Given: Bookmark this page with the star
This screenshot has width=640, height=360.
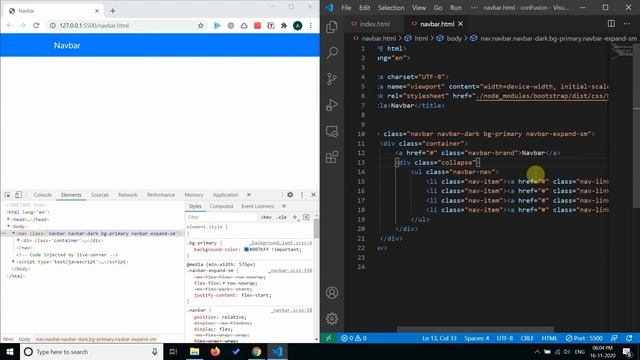Looking at the screenshot, I should (x=200, y=25).
